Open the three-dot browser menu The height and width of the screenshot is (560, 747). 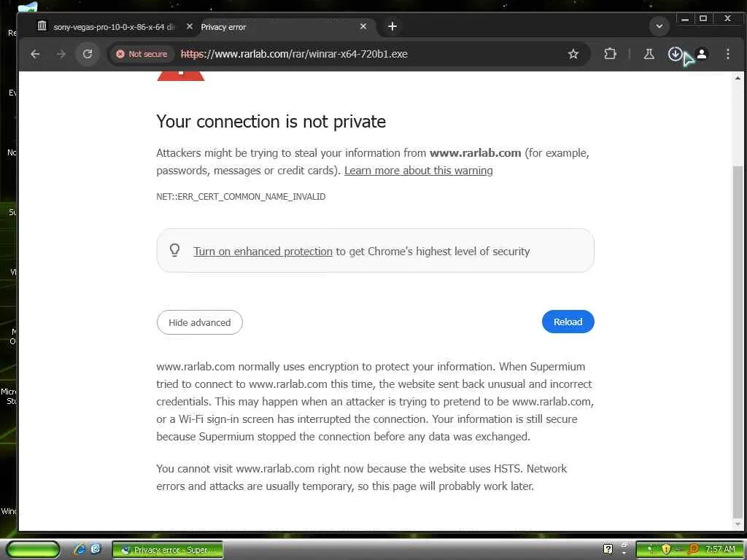point(727,54)
